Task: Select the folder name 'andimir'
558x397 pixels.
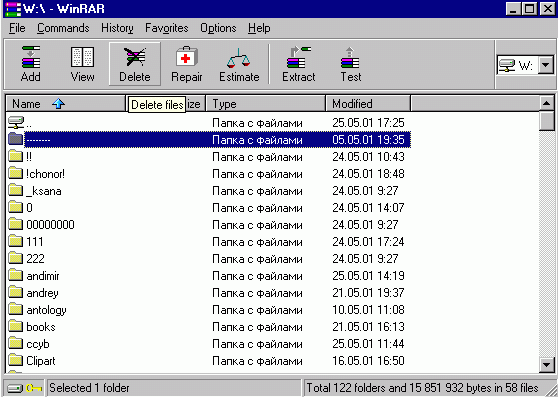Action: coord(43,276)
